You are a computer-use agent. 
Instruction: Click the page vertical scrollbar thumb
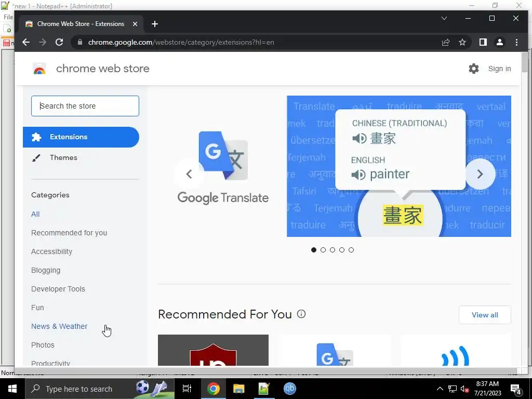pos(525,62)
